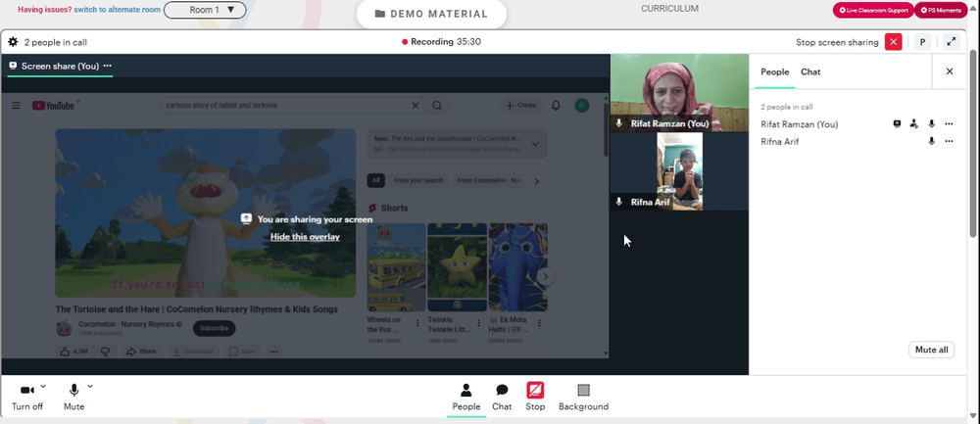Viewport: 980px width, 424px height.
Task: Click screen share icon beside Rifat Ramzan
Action: click(x=897, y=123)
